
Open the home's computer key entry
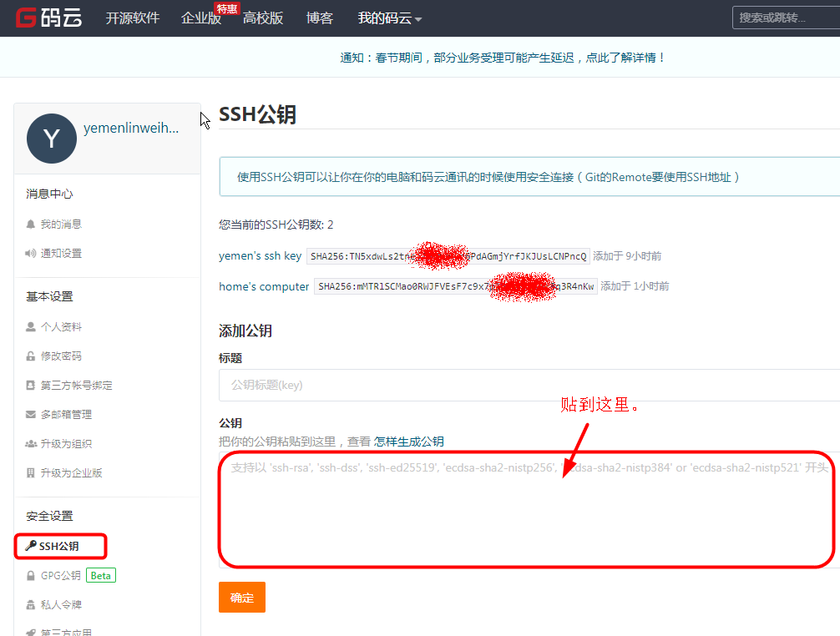pos(264,286)
